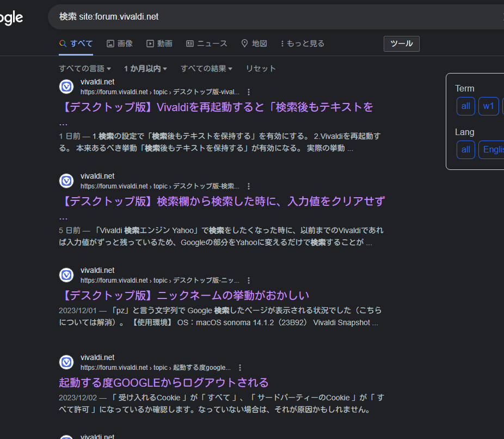
Task: Select the Lang 'English' button
Action: [491, 150]
